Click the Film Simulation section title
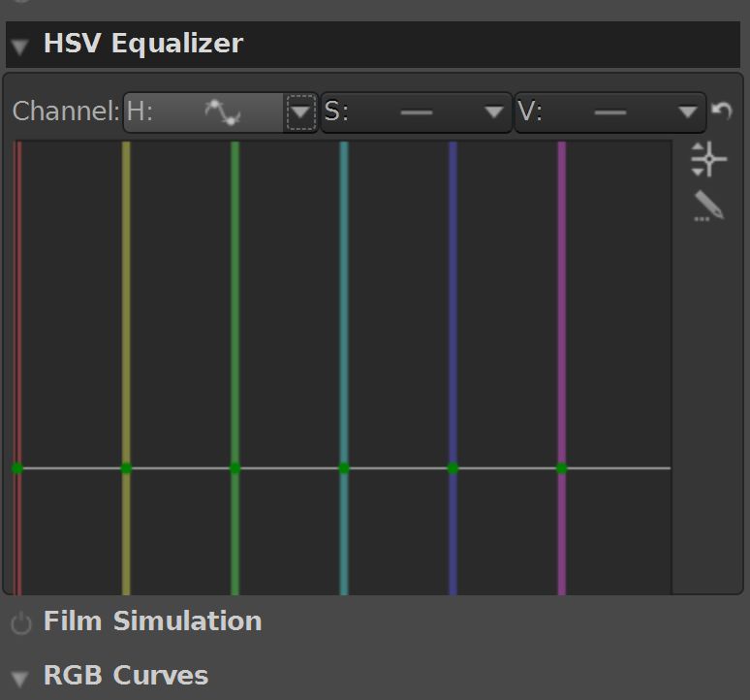 coord(152,621)
